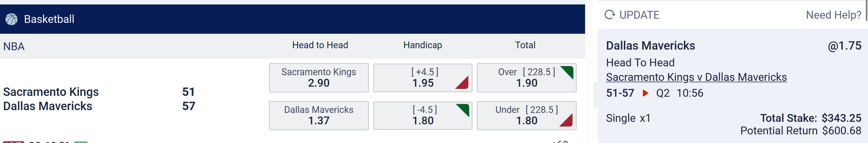868x143 pixels.
Task: Select Sacramento Kings head to head at 2.90
Action: [319, 78]
